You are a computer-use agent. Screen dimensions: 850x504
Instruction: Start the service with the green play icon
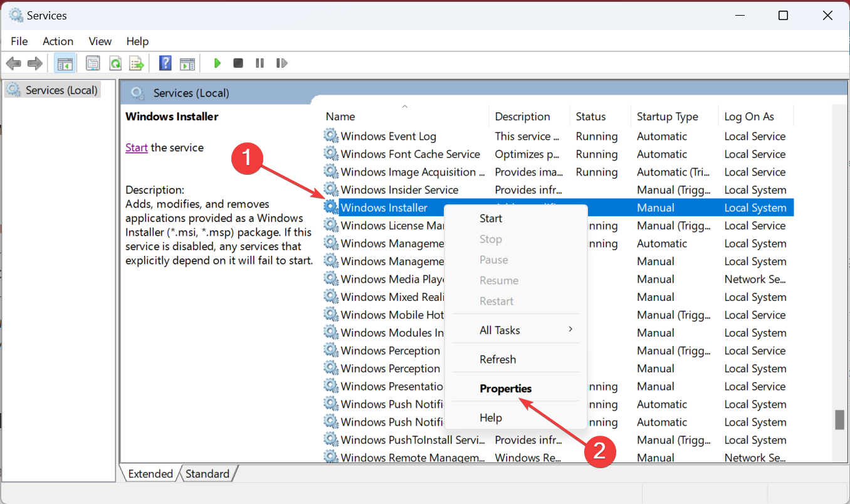click(217, 63)
